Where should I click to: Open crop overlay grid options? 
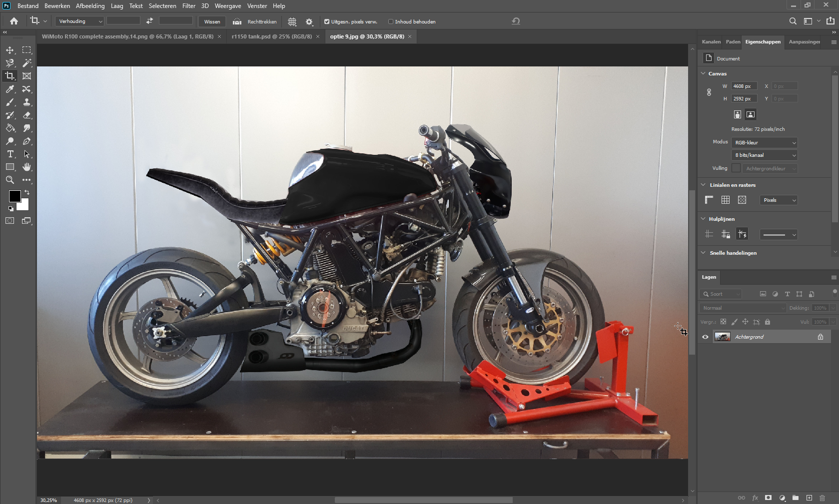point(292,21)
